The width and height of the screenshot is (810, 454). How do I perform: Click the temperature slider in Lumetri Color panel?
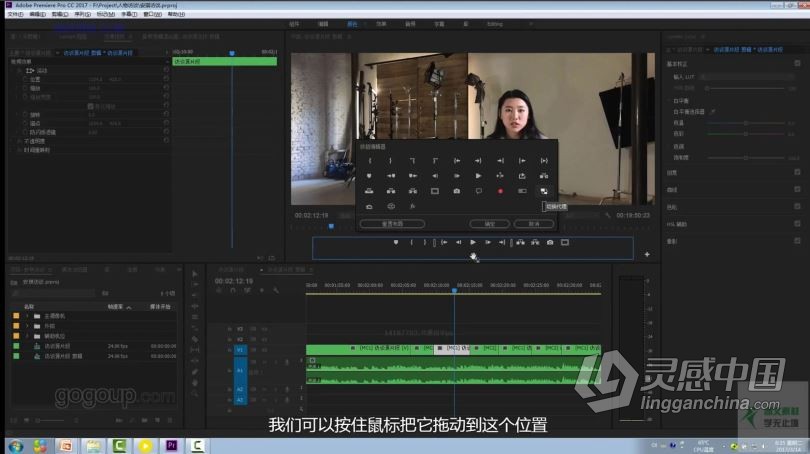click(x=745, y=122)
